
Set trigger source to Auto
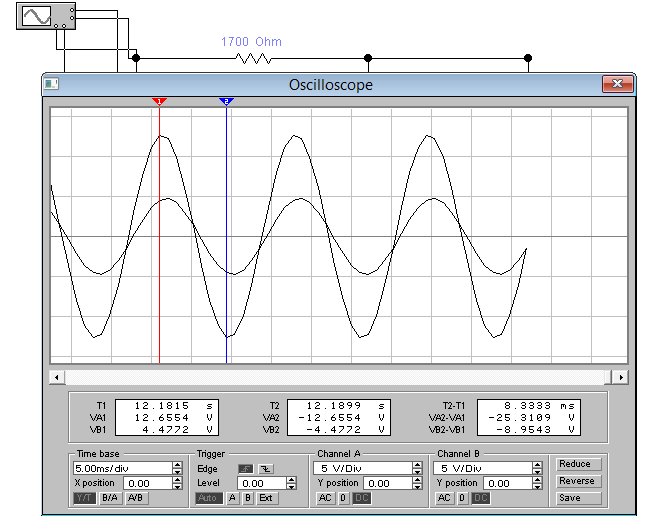pos(209,498)
